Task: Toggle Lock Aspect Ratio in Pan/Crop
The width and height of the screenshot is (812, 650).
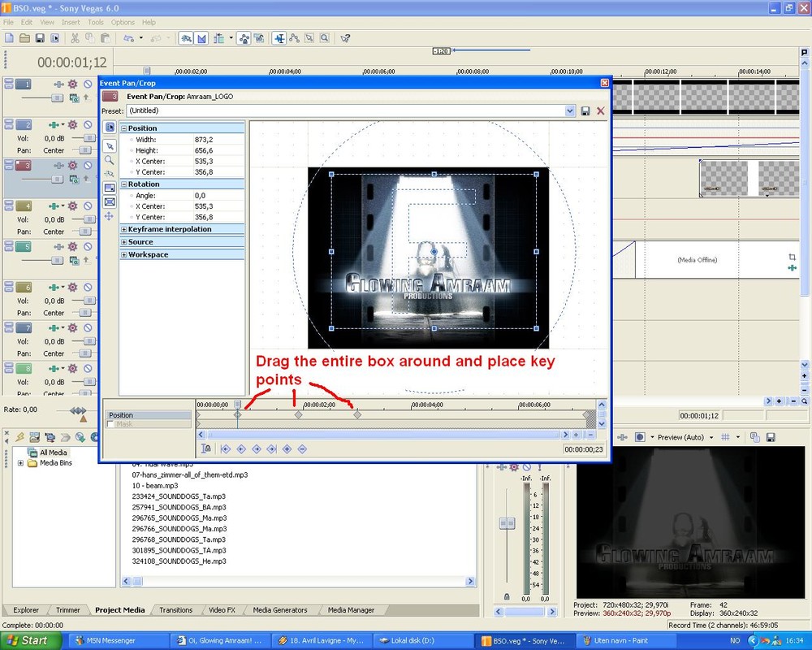Action: [x=110, y=188]
